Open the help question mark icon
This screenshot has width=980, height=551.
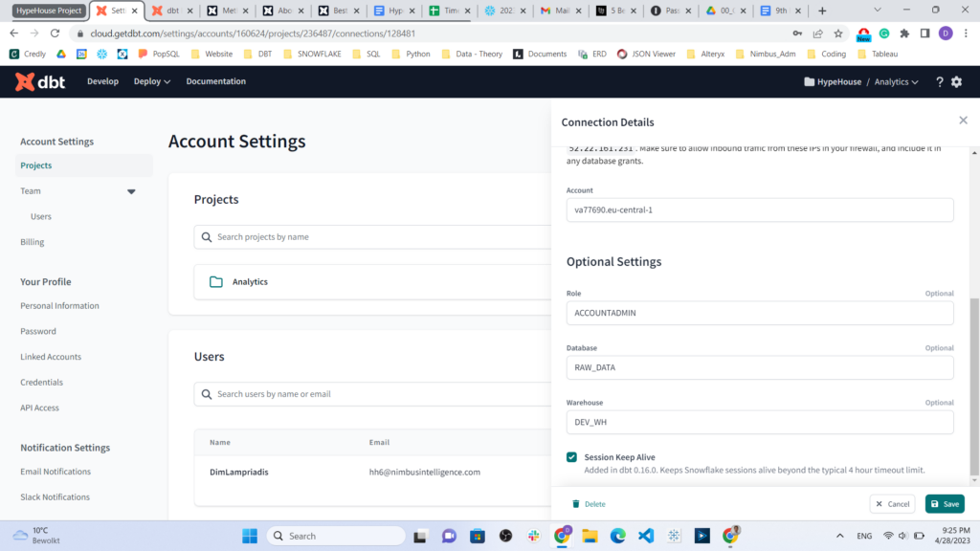point(937,81)
